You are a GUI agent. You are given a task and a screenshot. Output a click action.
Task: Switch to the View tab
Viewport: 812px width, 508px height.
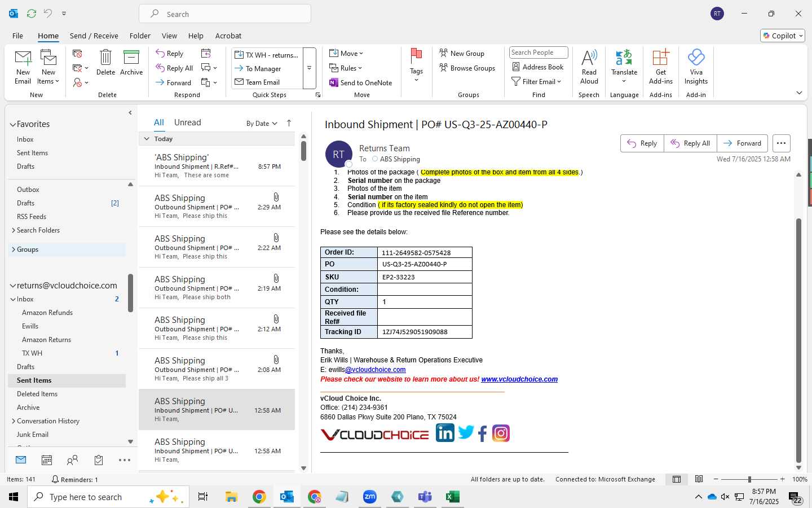tap(169, 36)
